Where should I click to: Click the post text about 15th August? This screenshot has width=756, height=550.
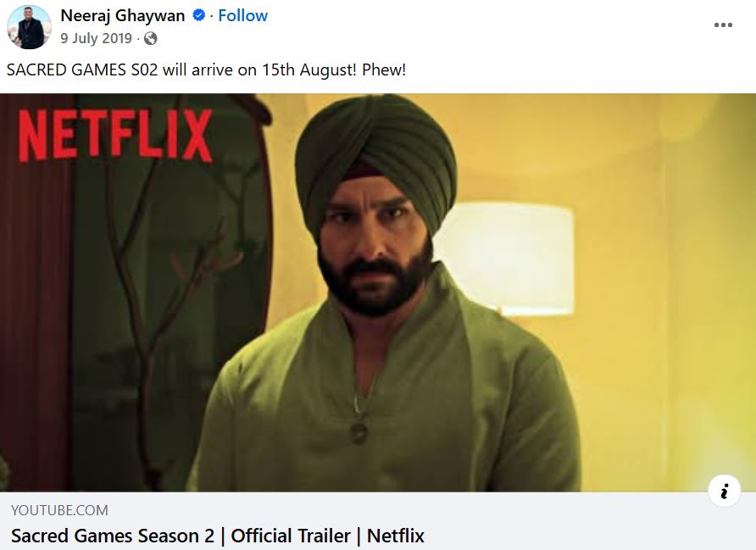click(206, 69)
